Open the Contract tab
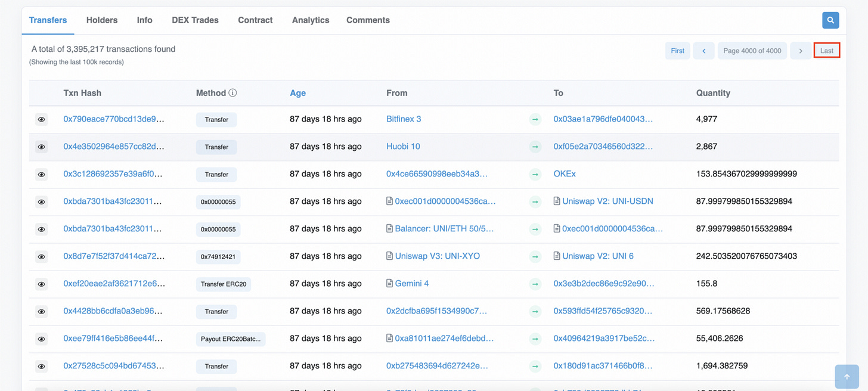Viewport: 868px width, 391px height. pos(255,20)
